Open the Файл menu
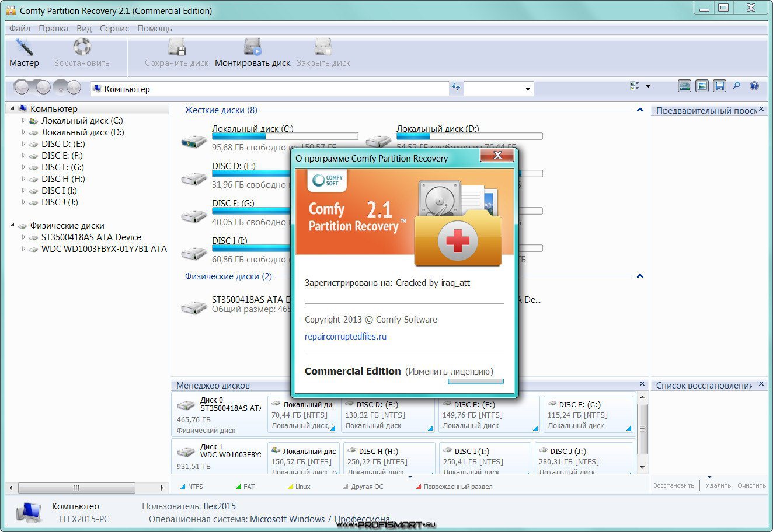The image size is (773, 532). 20,28
